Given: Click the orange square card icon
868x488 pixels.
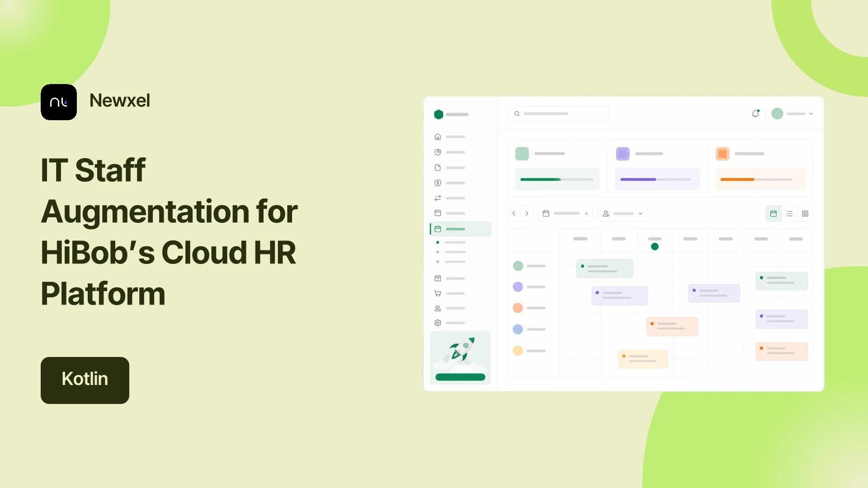Looking at the screenshot, I should (722, 154).
